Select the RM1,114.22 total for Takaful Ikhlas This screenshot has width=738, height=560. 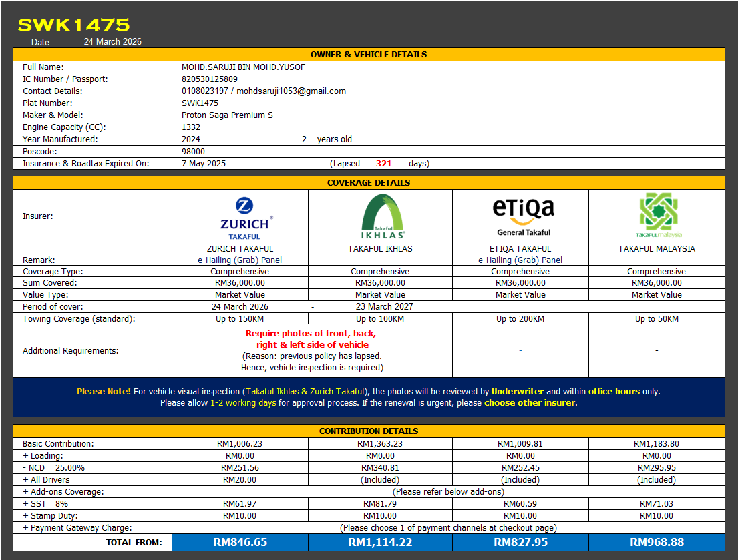(380, 542)
